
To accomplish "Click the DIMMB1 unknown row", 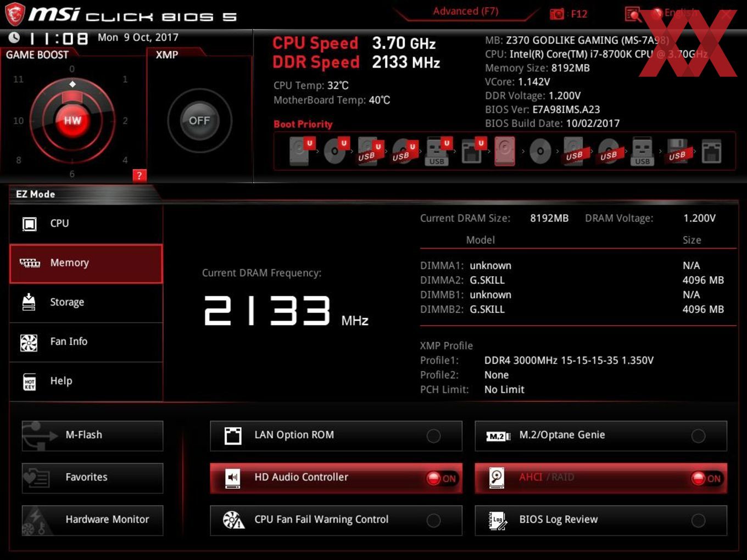I will coord(572,295).
